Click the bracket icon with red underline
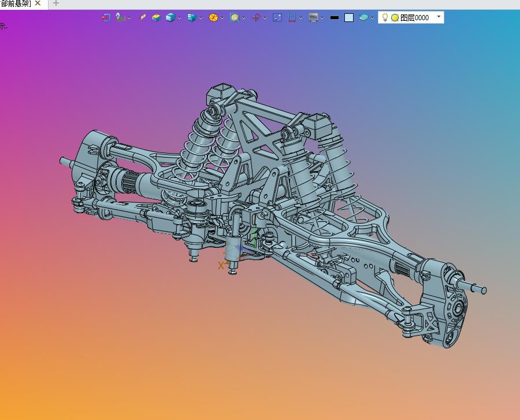The width and height of the screenshot is (520, 420). coord(292,17)
